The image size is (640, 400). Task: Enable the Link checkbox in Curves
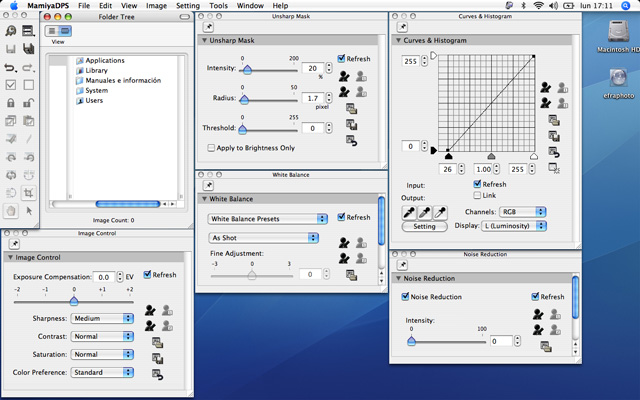coord(477,195)
